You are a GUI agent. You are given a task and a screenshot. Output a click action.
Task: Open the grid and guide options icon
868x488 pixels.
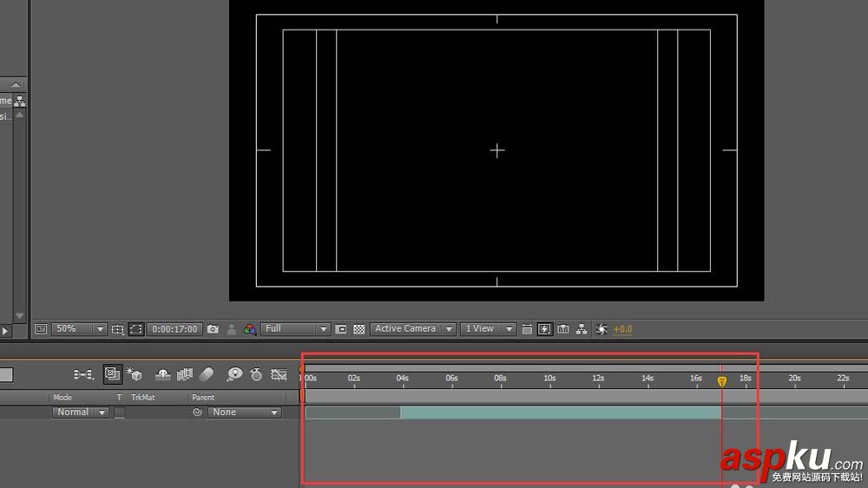click(x=117, y=329)
